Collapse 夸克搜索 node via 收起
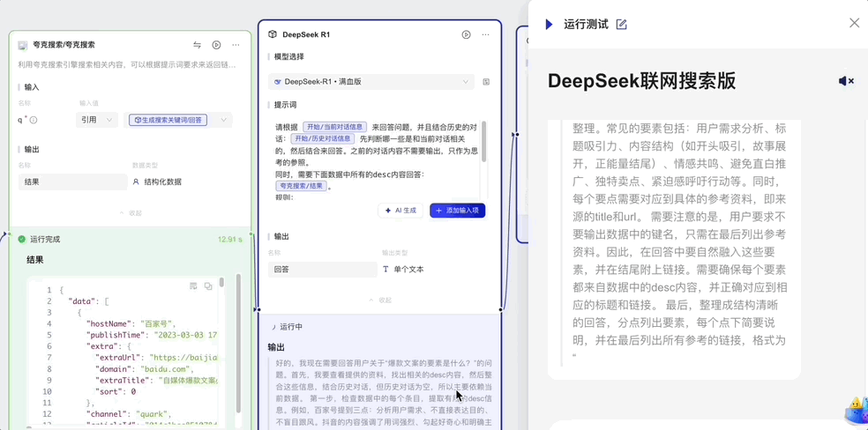 click(131, 213)
